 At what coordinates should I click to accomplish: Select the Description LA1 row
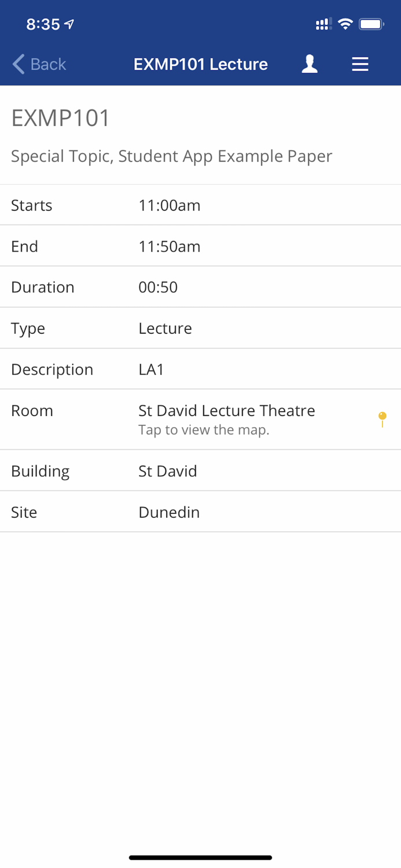pos(200,369)
